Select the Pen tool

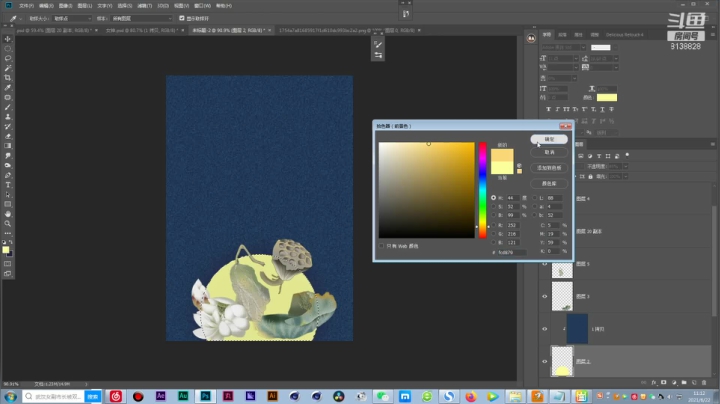coord(8,175)
